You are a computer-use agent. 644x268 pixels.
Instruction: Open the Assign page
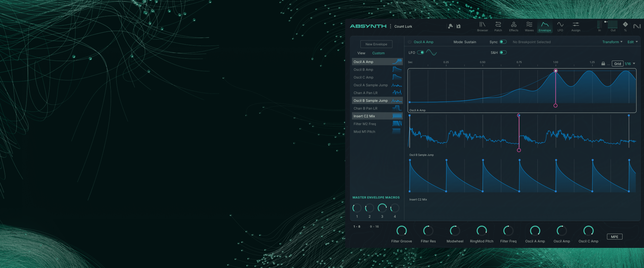[x=576, y=26]
